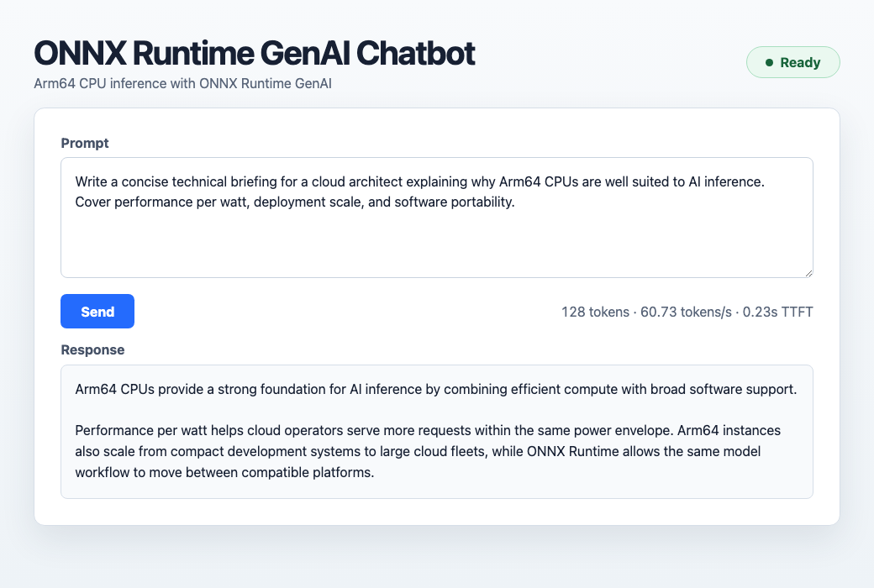Click the blue Send button
The image size is (874, 588).
(x=97, y=311)
